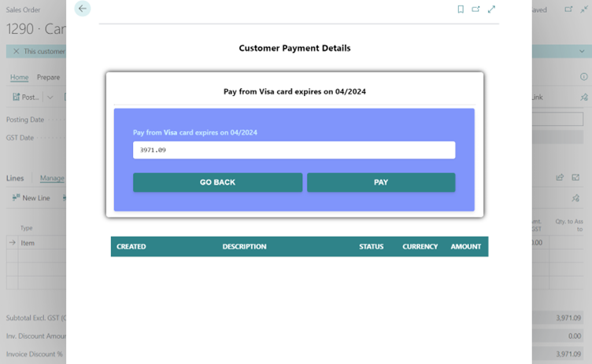Click the Posting Date label
Viewport: 592px width, 364px height.
(25, 119)
